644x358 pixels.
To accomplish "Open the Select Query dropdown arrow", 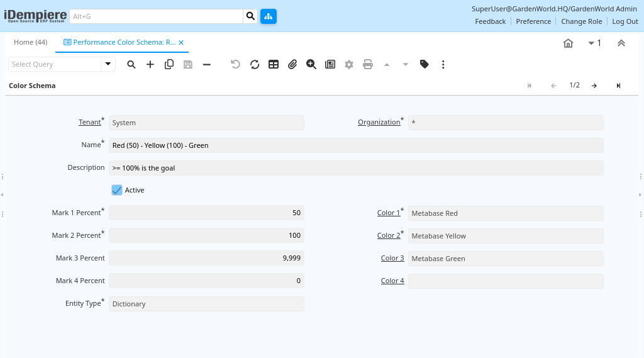I will (x=108, y=64).
